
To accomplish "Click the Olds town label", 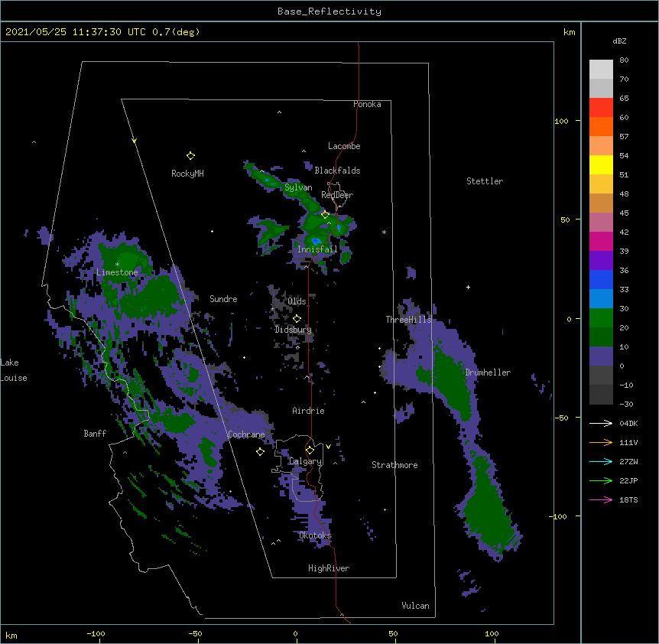I will click(297, 301).
